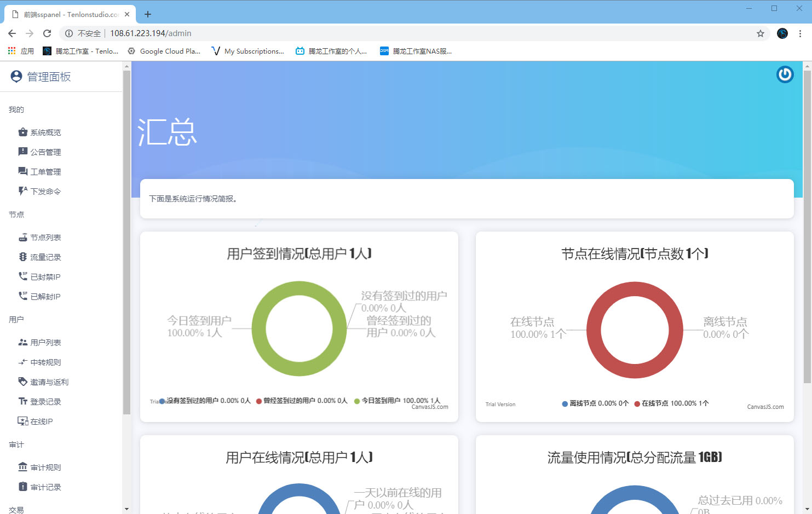Click main page scrollbar thumb
The height and width of the screenshot is (514, 812).
click(807, 227)
